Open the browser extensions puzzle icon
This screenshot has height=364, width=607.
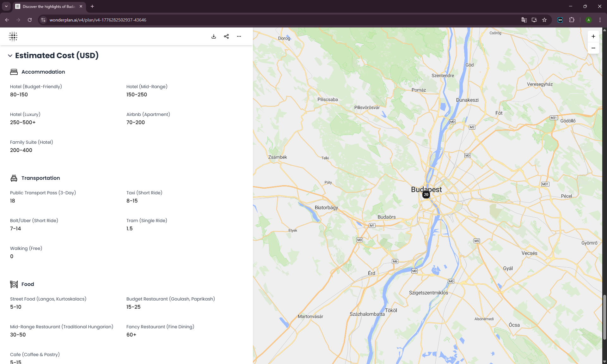coord(572,20)
